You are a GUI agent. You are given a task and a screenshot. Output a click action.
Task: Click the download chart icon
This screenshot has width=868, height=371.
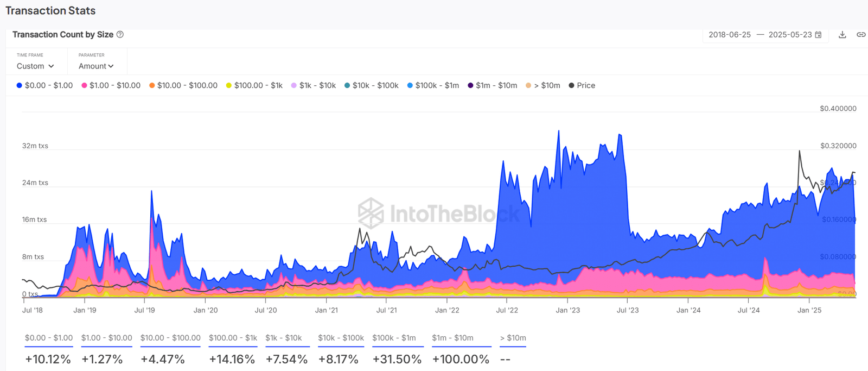click(842, 34)
